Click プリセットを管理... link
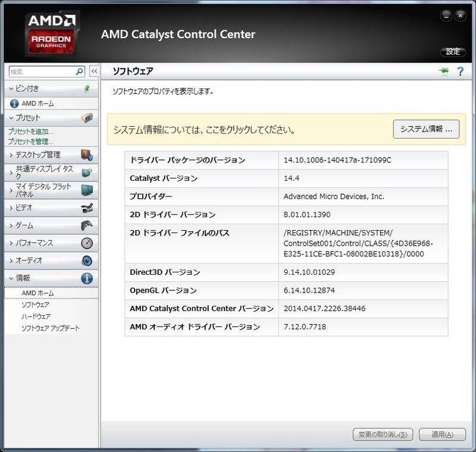Image resolution: width=476 pixels, height=452 pixels. (x=31, y=142)
